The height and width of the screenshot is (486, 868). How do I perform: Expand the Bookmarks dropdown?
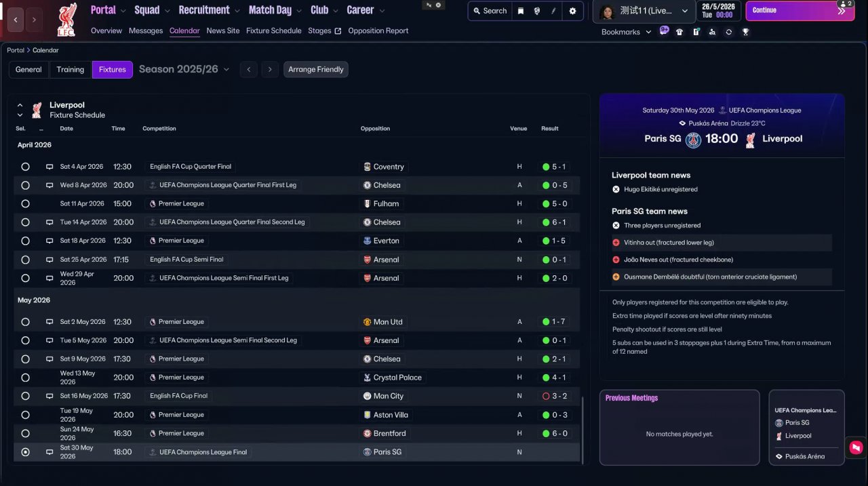pos(626,32)
